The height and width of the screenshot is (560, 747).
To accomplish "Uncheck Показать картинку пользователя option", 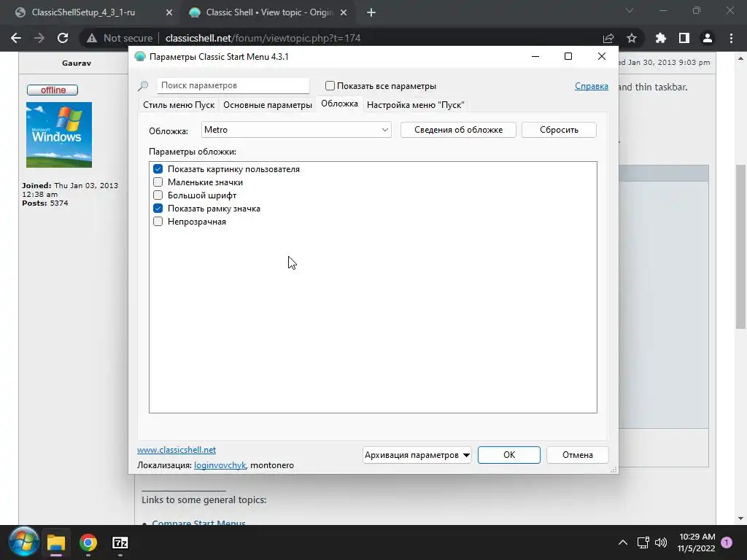I will [x=158, y=169].
